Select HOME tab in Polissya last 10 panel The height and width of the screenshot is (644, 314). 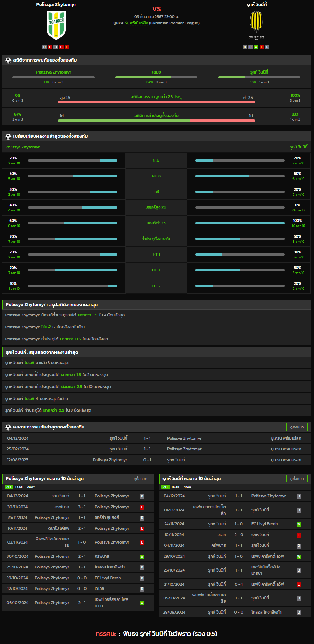[19, 487]
